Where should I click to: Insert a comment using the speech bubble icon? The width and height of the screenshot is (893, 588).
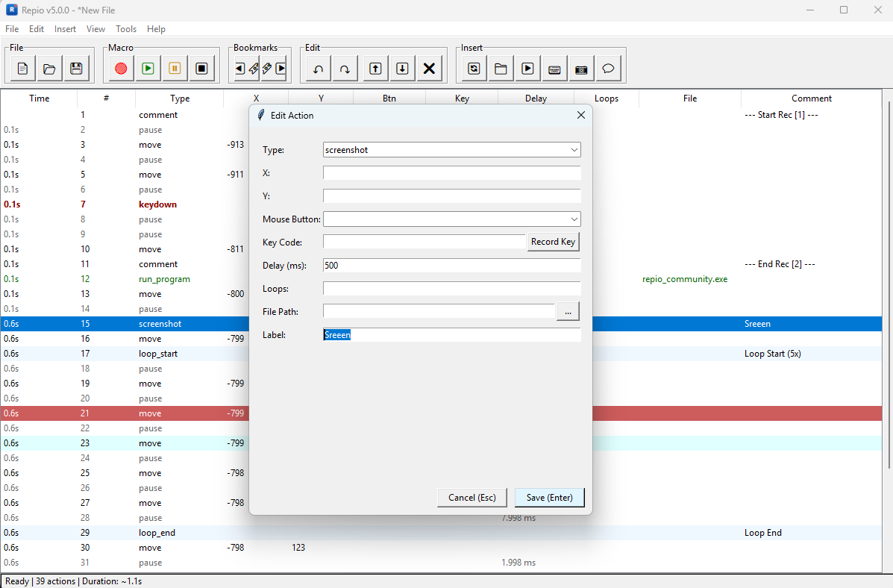click(x=608, y=68)
